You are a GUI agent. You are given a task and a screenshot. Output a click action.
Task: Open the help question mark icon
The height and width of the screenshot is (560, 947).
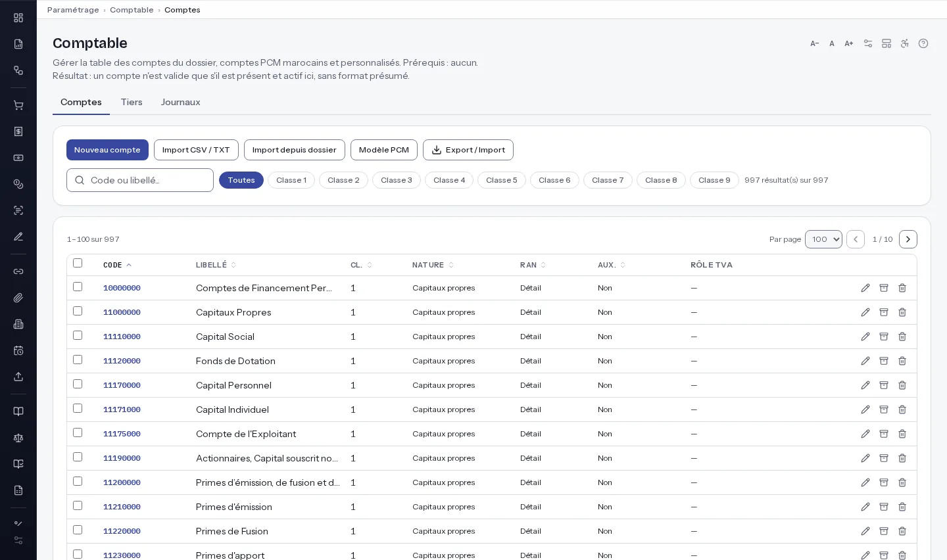pyautogui.click(x=923, y=43)
